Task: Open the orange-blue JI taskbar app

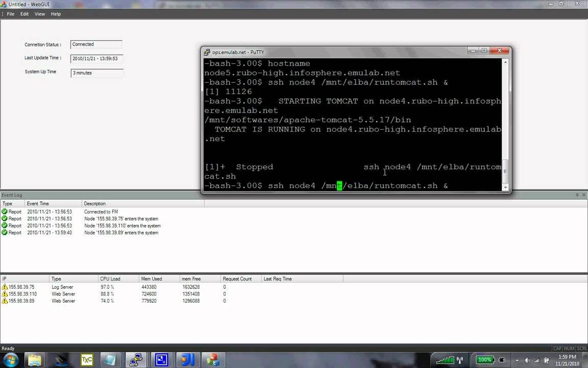Action: pos(187,360)
